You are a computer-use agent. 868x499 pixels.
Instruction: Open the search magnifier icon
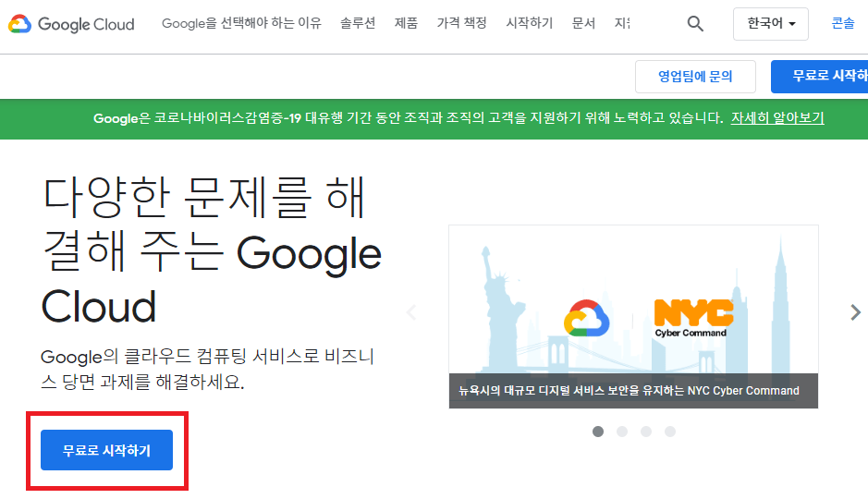point(695,24)
